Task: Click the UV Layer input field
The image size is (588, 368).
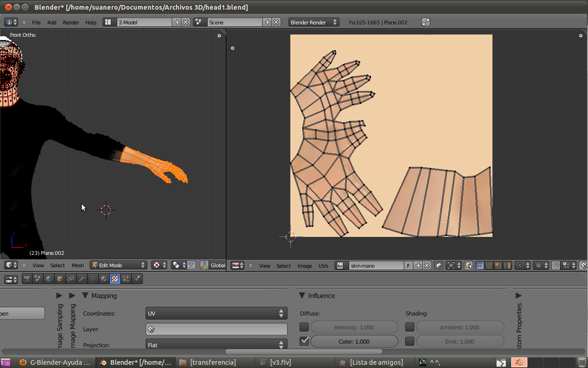Action: pyautogui.click(x=216, y=329)
